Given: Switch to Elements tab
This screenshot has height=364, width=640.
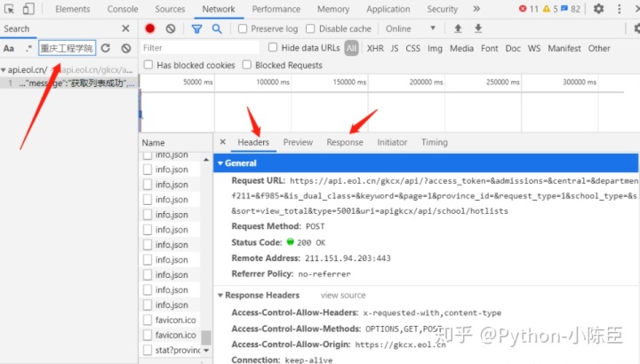Looking at the screenshot, I should coord(73,9).
